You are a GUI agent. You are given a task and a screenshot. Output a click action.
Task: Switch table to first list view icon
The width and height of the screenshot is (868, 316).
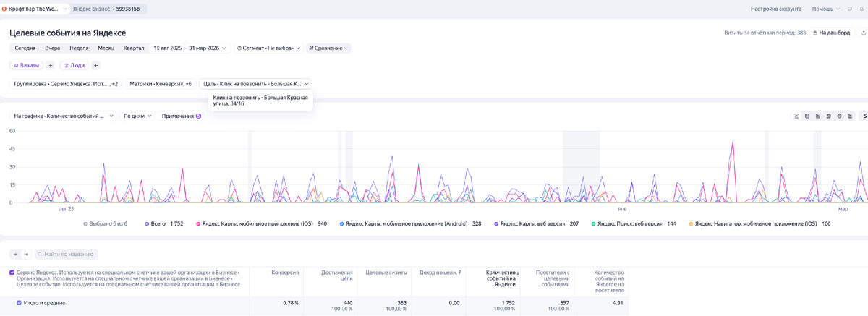coord(16,254)
